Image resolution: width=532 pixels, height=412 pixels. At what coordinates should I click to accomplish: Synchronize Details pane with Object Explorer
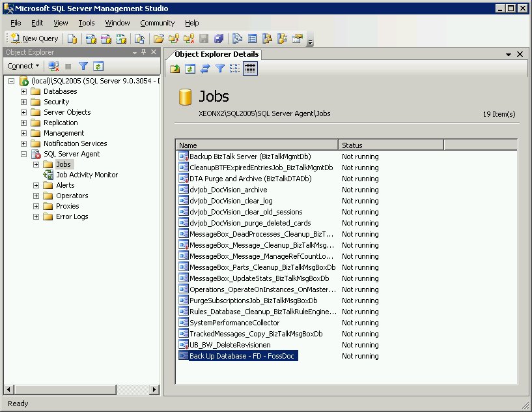[205, 68]
